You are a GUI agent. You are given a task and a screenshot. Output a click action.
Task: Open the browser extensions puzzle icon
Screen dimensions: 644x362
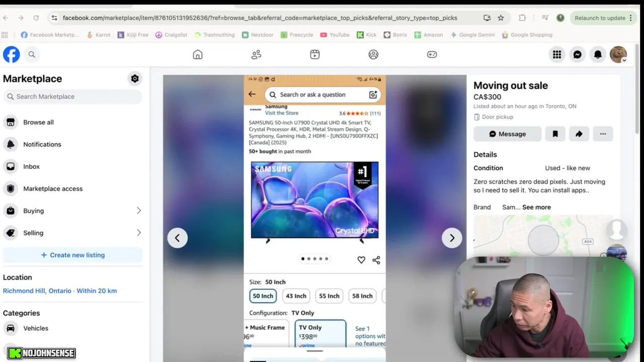(522, 18)
